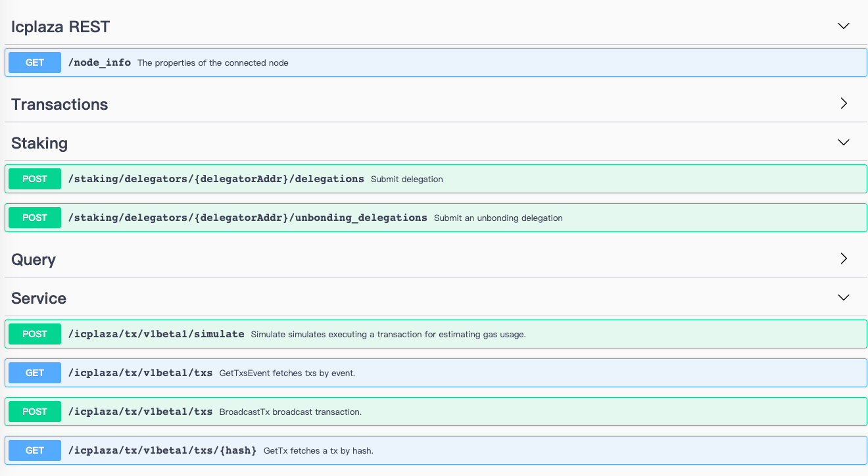Click the GET badge for /node_info

35,62
